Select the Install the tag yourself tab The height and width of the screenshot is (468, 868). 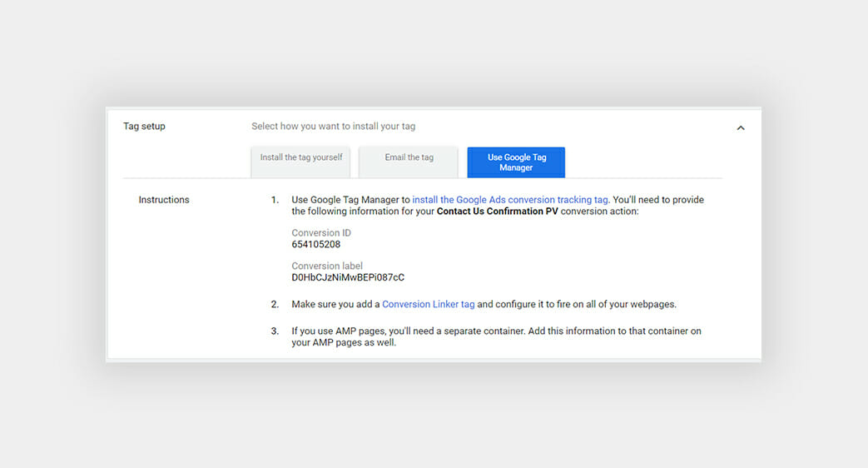(x=300, y=162)
